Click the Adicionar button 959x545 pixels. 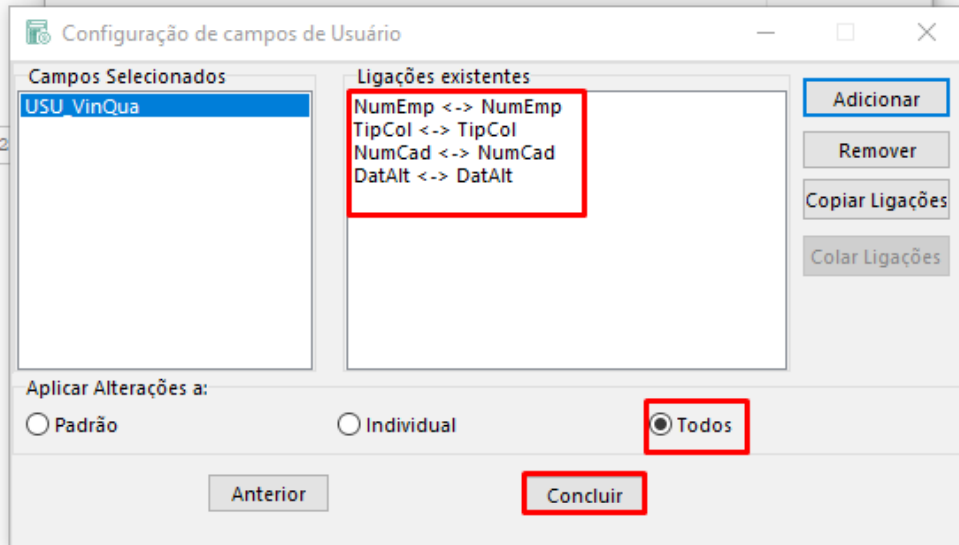[875, 100]
